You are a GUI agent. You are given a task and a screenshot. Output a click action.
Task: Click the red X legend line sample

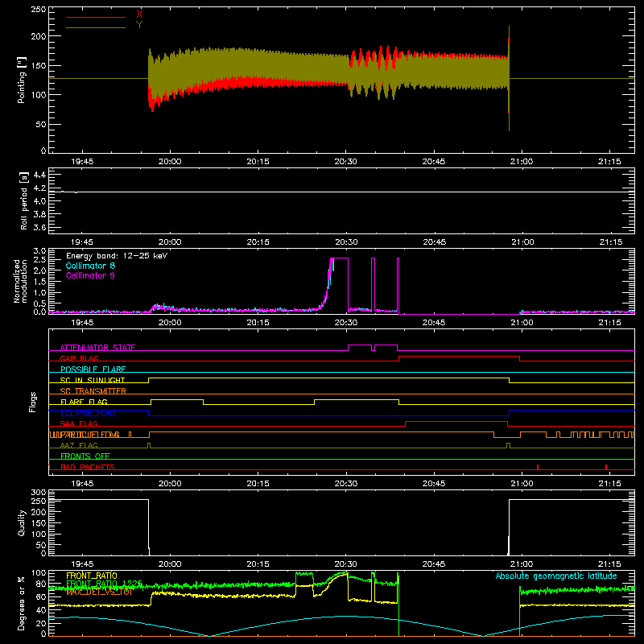(96, 17)
